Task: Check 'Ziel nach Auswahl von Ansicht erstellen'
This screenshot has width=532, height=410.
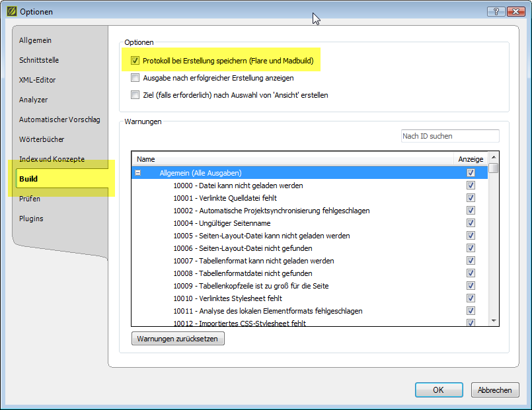Action: pyautogui.click(x=135, y=95)
